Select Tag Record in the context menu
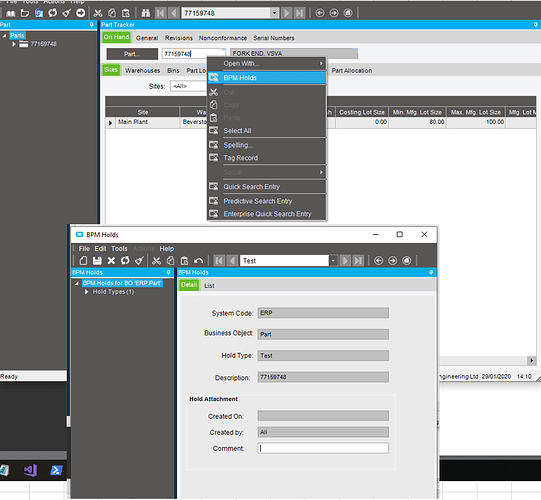The width and height of the screenshot is (541, 500). coord(240,158)
